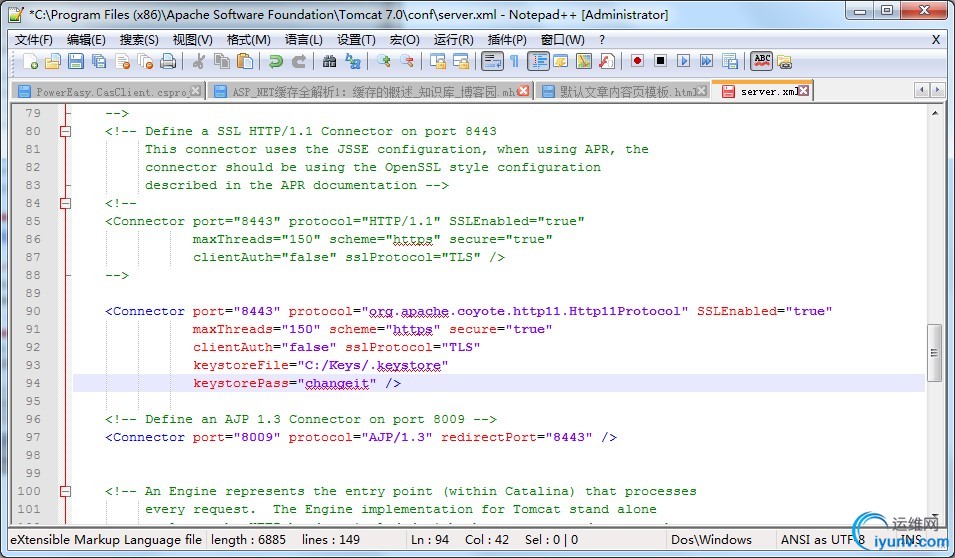Screen dimensions: 955x558
Task: Click the Print icon
Action: click(167, 61)
